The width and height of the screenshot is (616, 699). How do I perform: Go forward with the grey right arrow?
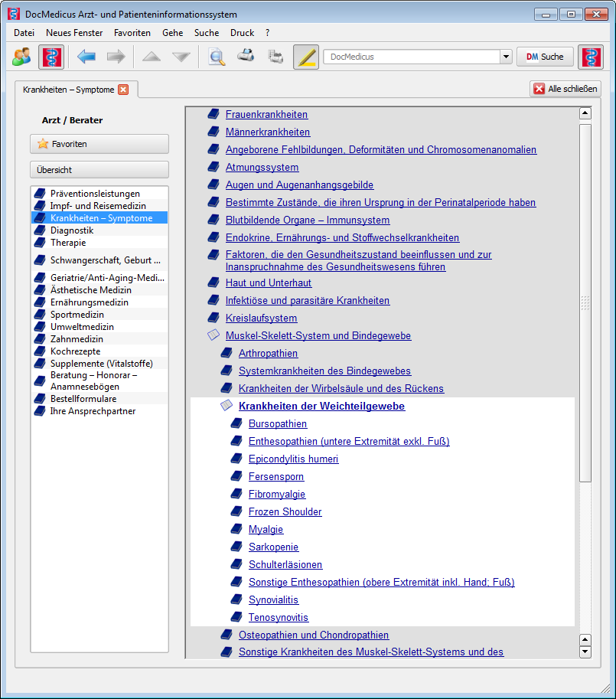coord(116,57)
